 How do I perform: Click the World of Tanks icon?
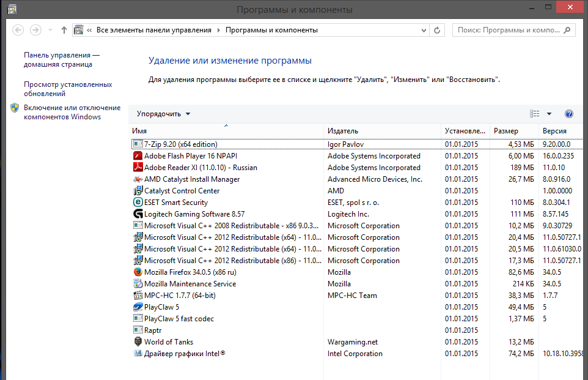138,342
